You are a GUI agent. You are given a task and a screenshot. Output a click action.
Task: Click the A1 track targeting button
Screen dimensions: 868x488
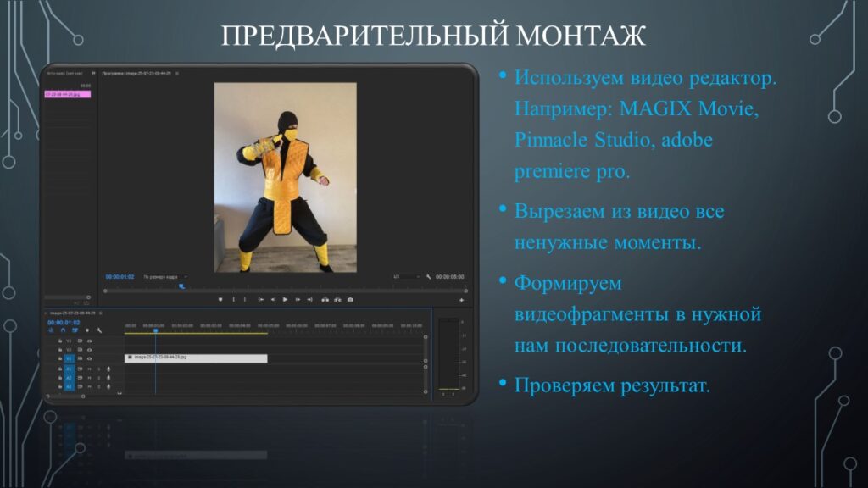click(x=70, y=369)
